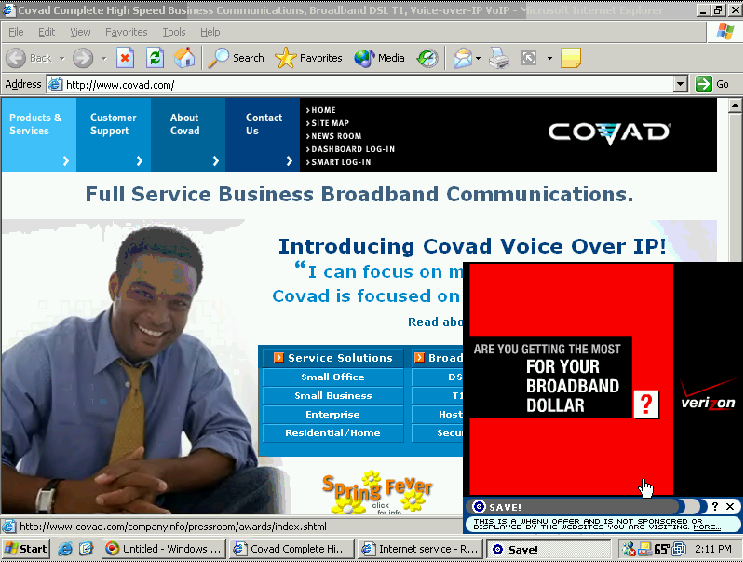Open the History clock icon
The width and height of the screenshot is (743, 562).
[x=427, y=58]
